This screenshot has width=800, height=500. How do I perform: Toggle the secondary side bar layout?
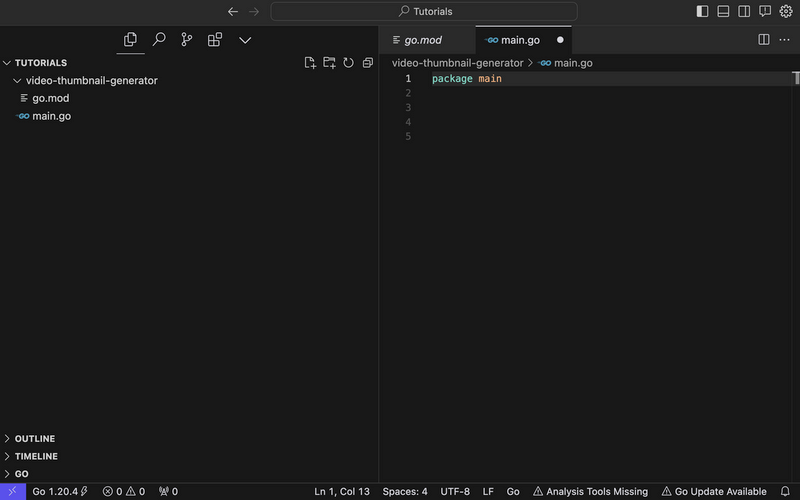click(x=744, y=12)
